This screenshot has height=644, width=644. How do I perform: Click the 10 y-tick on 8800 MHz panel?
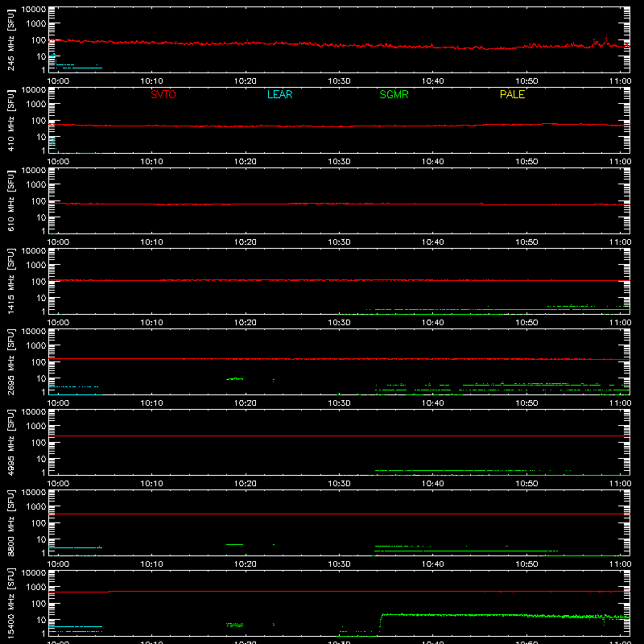coord(41,539)
